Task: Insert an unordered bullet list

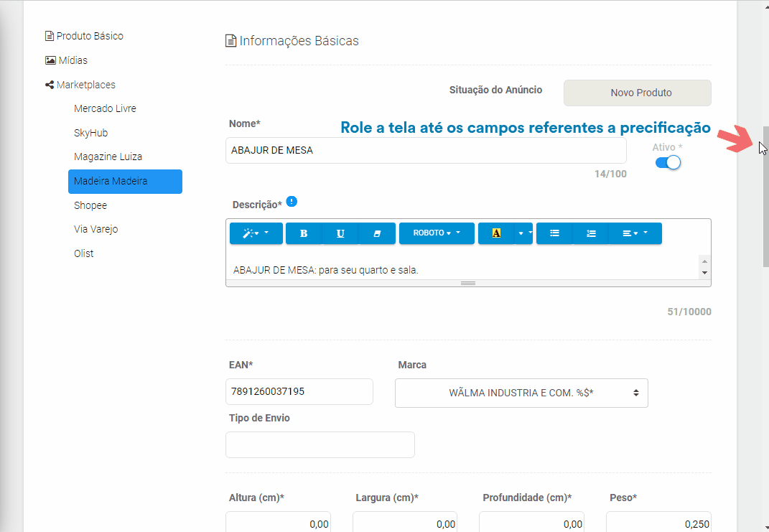Action: [x=555, y=233]
